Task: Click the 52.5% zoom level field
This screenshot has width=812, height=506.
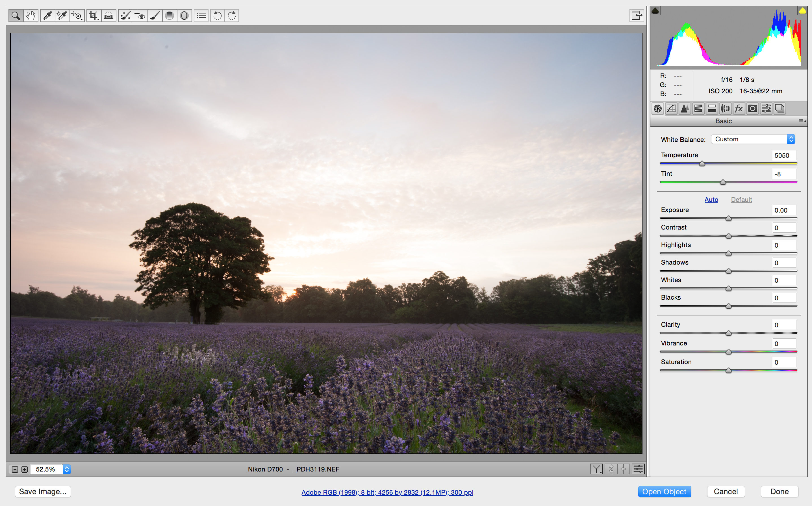Action: [x=46, y=469]
